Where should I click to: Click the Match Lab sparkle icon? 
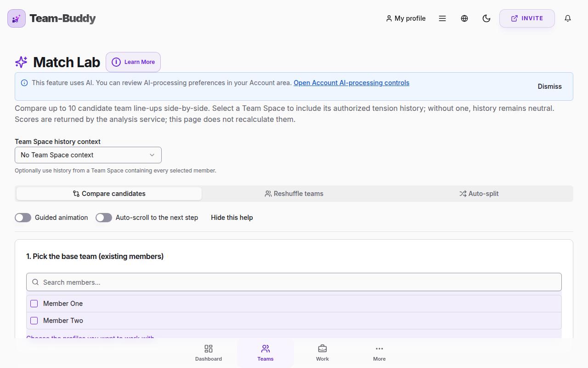[x=21, y=62]
